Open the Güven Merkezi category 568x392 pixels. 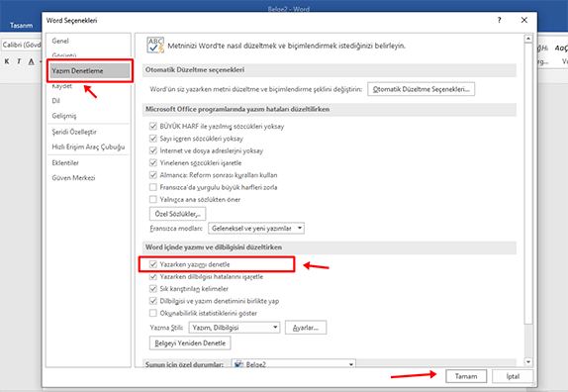pyautogui.click(x=73, y=178)
